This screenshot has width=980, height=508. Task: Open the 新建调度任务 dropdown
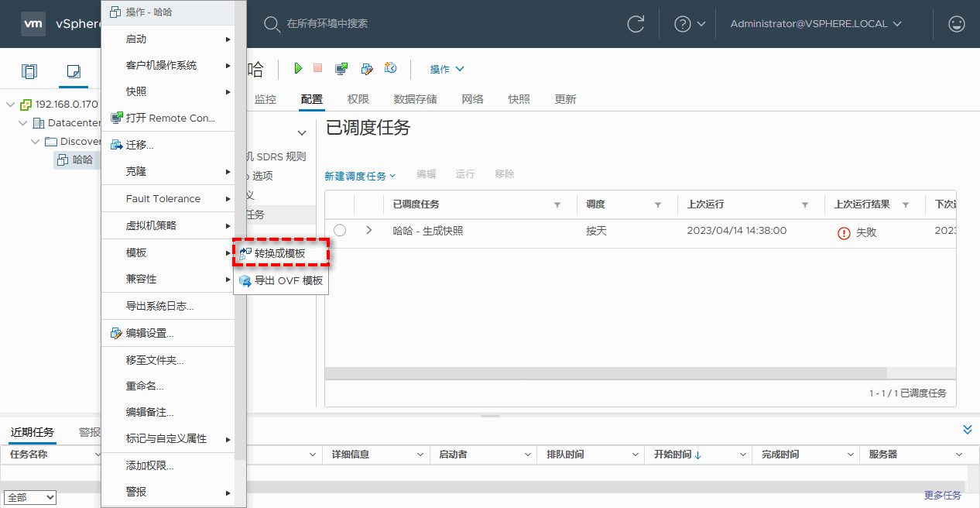(360, 176)
